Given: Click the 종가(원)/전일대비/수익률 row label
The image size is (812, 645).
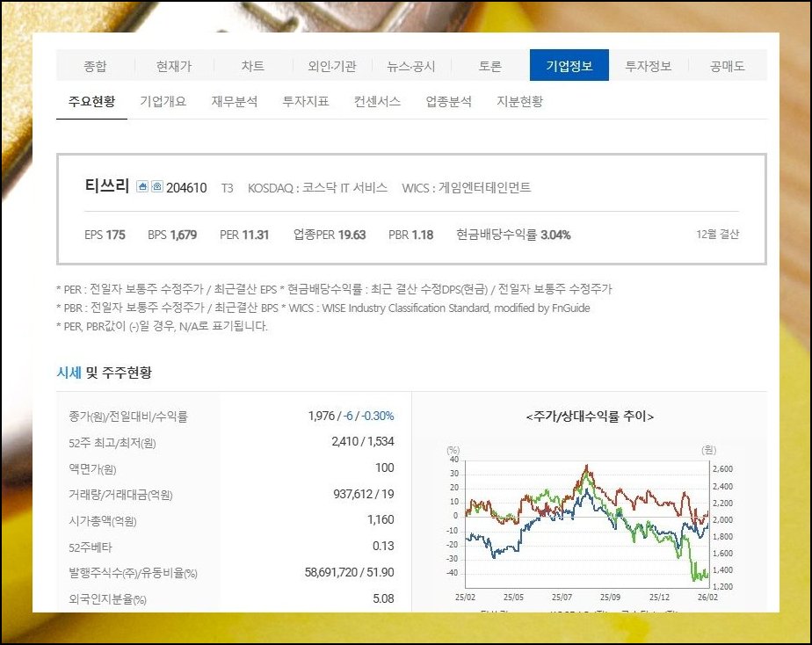Looking at the screenshot, I should pyautogui.click(x=128, y=417).
